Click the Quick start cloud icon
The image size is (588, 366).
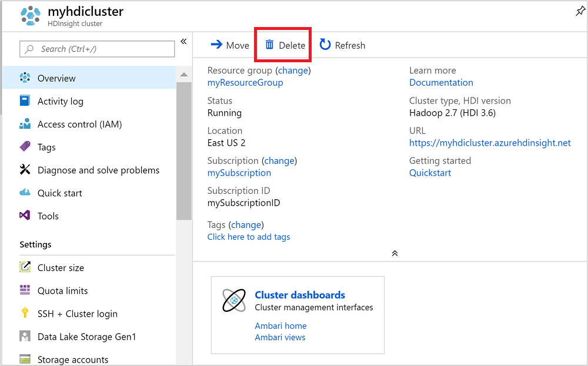pyautogui.click(x=25, y=193)
